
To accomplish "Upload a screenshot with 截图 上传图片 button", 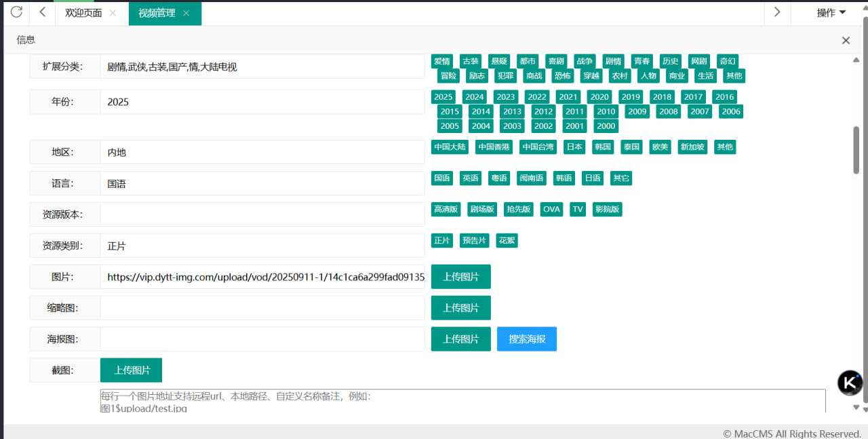I will point(132,370).
